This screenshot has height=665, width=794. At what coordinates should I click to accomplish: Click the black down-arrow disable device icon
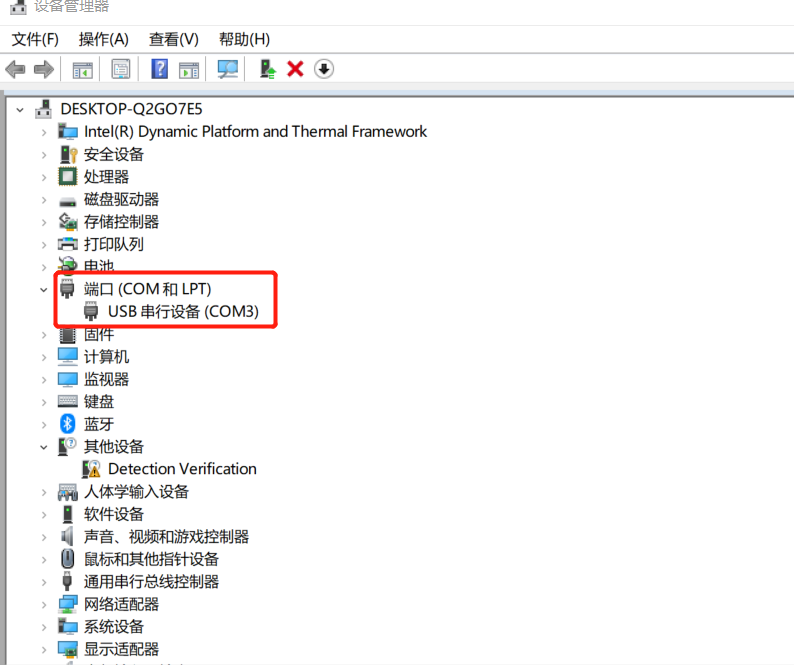coord(324,69)
